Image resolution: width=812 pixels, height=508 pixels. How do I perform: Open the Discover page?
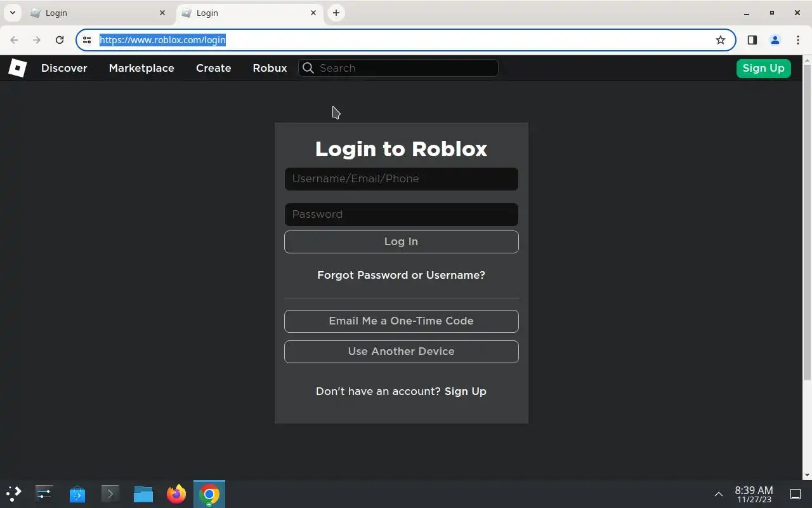coord(64,68)
